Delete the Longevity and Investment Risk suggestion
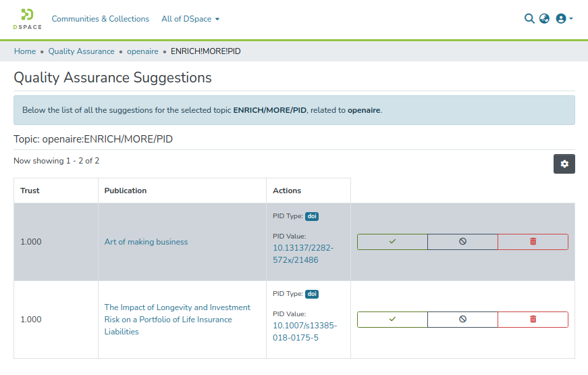588x375 pixels. (533, 320)
